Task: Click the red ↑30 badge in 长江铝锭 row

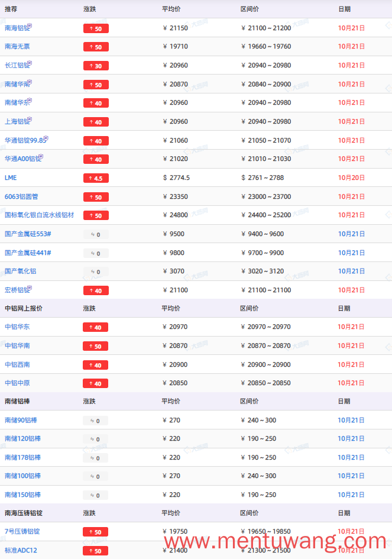Action: click(96, 66)
